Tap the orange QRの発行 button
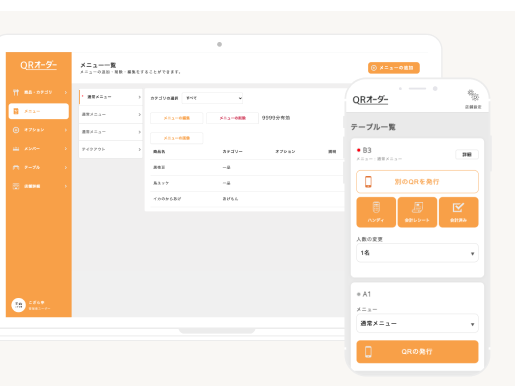 pyautogui.click(x=417, y=352)
